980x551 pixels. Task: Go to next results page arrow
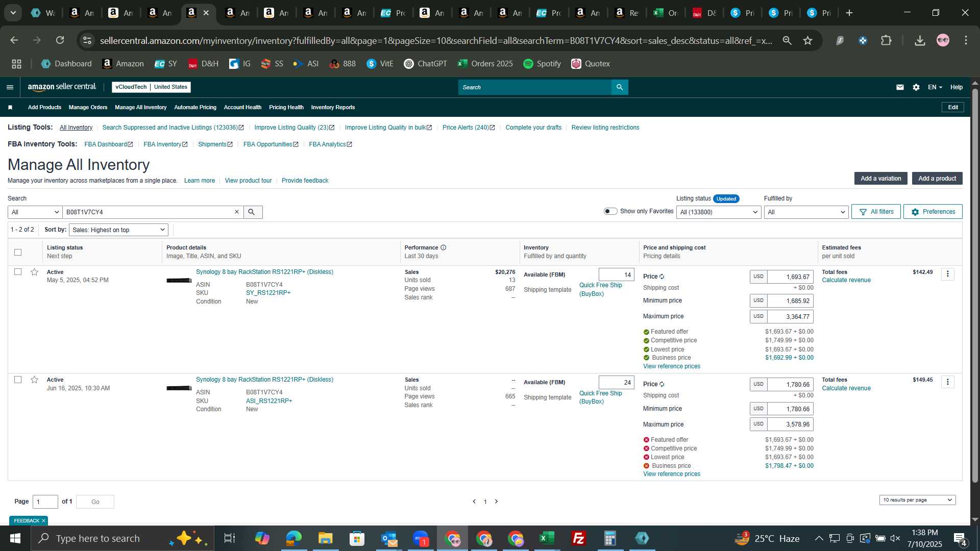pyautogui.click(x=496, y=502)
